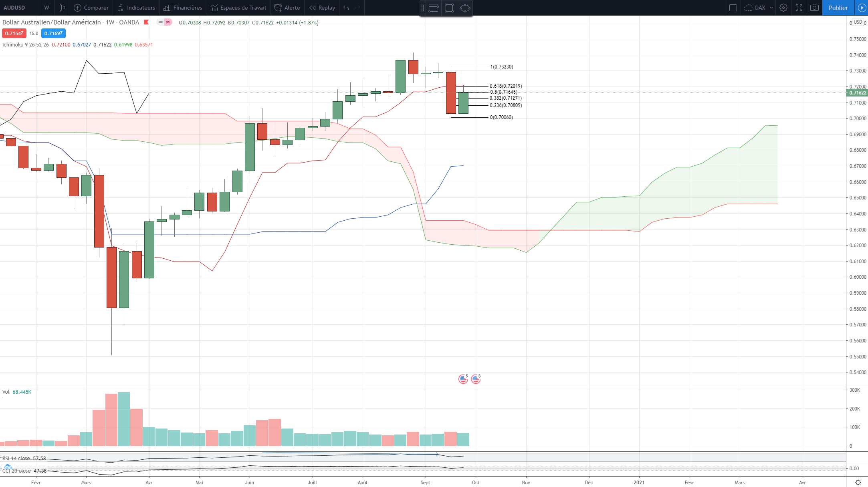Open the Comparer symbol dialog

[x=91, y=8]
